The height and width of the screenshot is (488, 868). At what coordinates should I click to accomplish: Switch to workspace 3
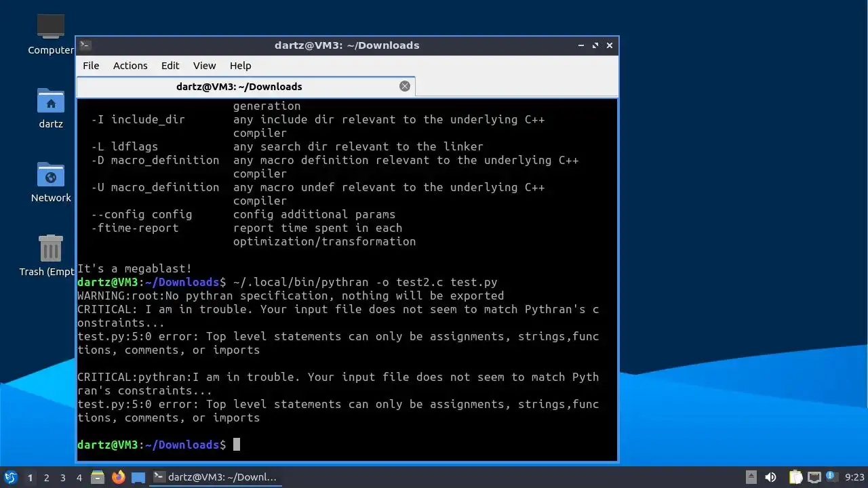62,478
